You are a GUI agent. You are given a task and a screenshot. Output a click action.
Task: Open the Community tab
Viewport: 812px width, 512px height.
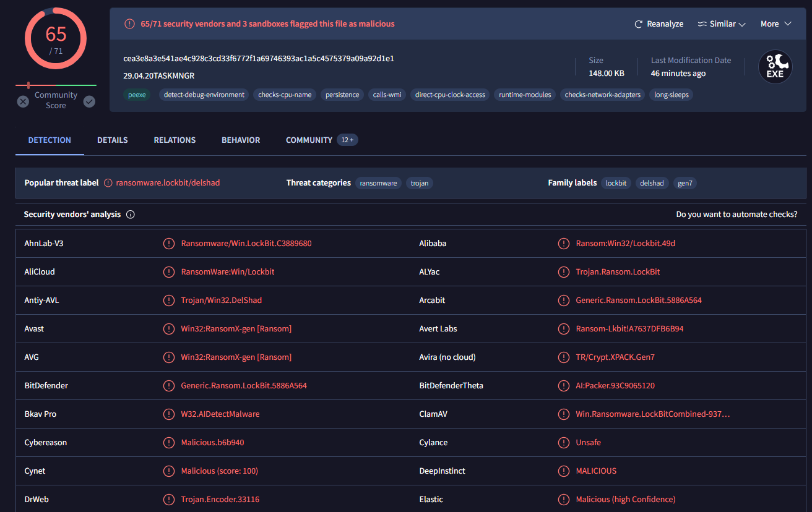click(x=309, y=140)
